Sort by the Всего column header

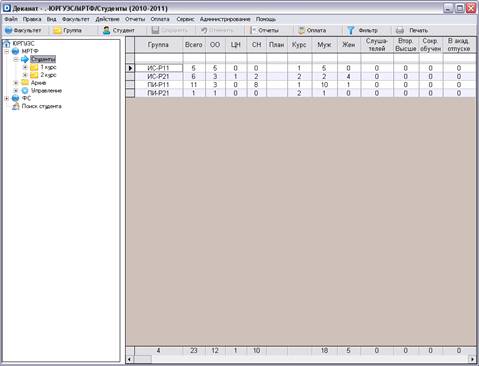(194, 45)
